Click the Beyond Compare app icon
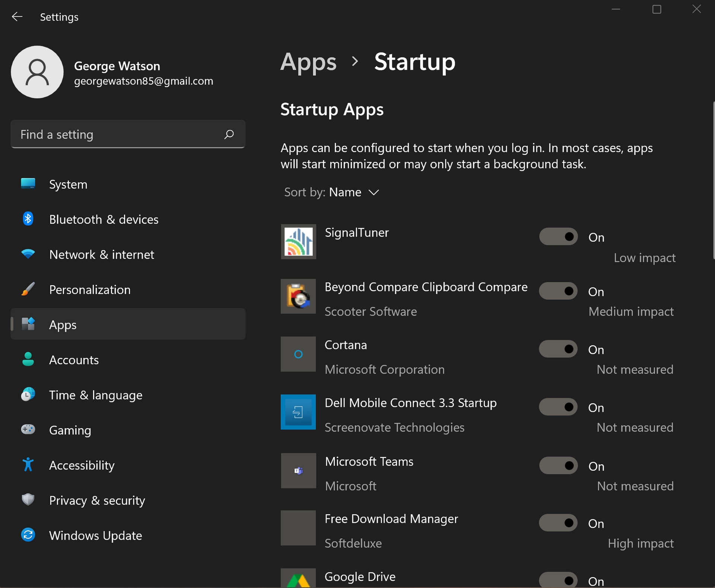 pyautogui.click(x=298, y=296)
